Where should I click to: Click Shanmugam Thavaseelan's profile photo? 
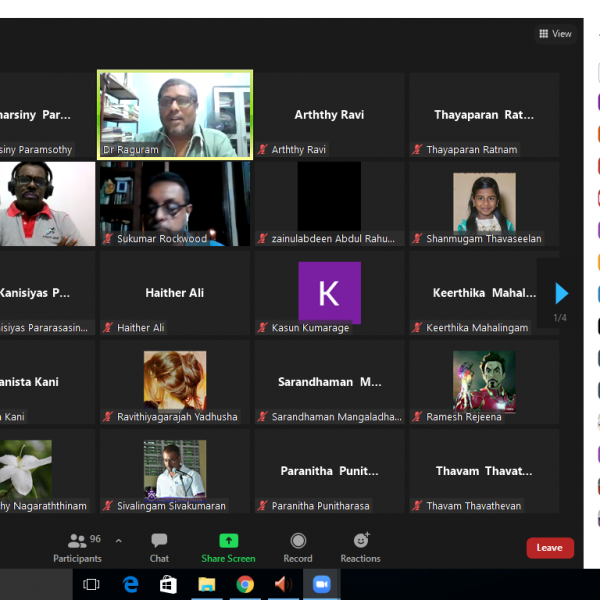[484, 202]
